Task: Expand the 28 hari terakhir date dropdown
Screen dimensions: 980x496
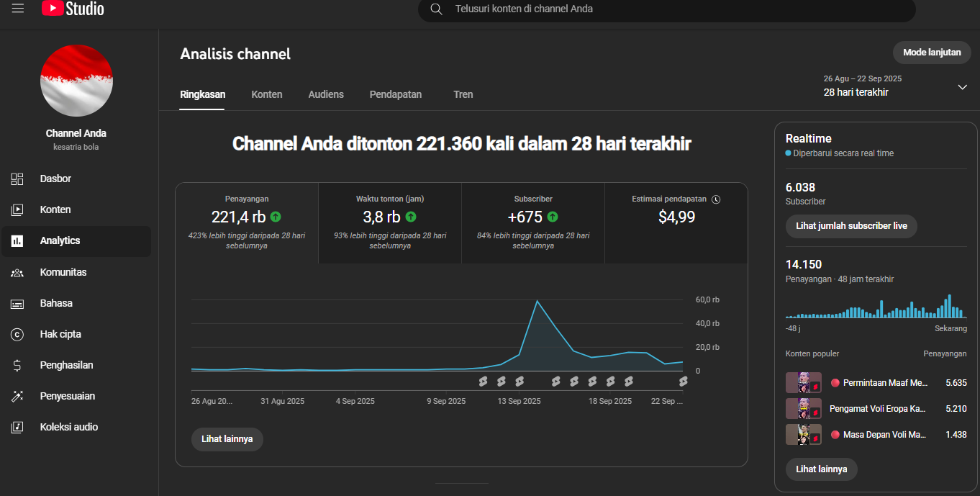Action: (x=962, y=87)
